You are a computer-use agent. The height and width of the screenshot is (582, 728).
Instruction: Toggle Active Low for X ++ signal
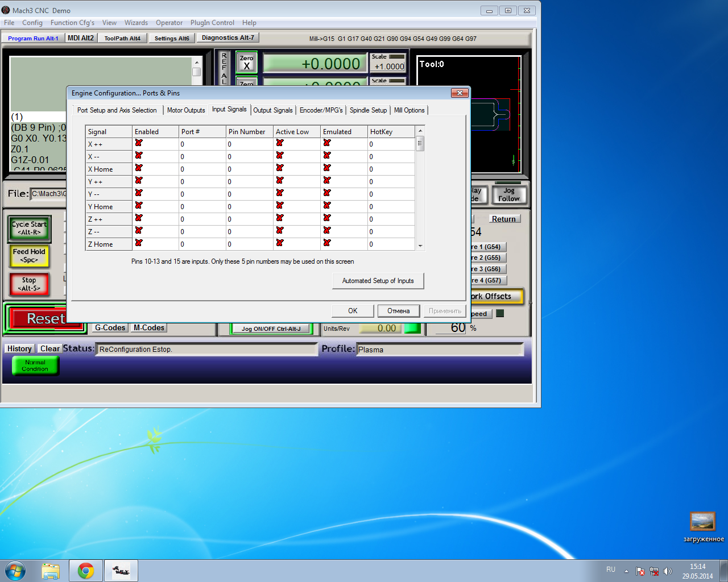[x=280, y=143]
